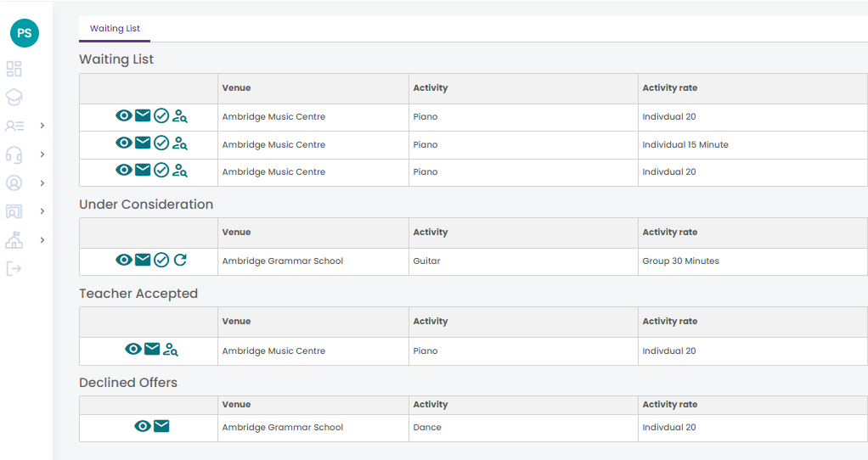Viewport: 868px width, 460px height.
Task: Open the PS user avatar
Action: pyautogui.click(x=25, y=33)
